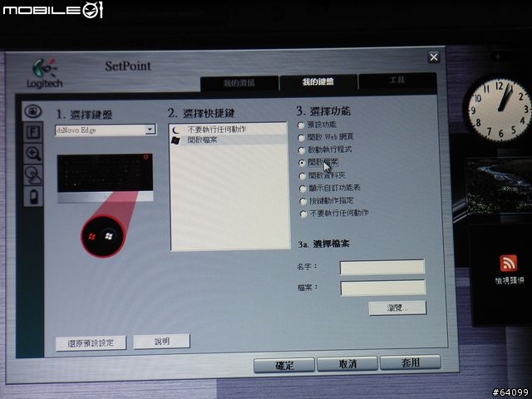The image size is (532, 399).
Task: Click the moon icon beside 不要執行任何動作 list row
Action: tap(175, 130)
